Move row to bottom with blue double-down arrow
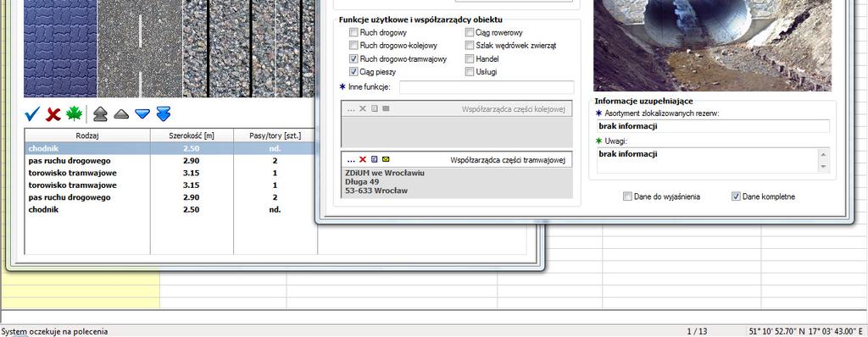 pyautogui.click(x=164, y=114)
